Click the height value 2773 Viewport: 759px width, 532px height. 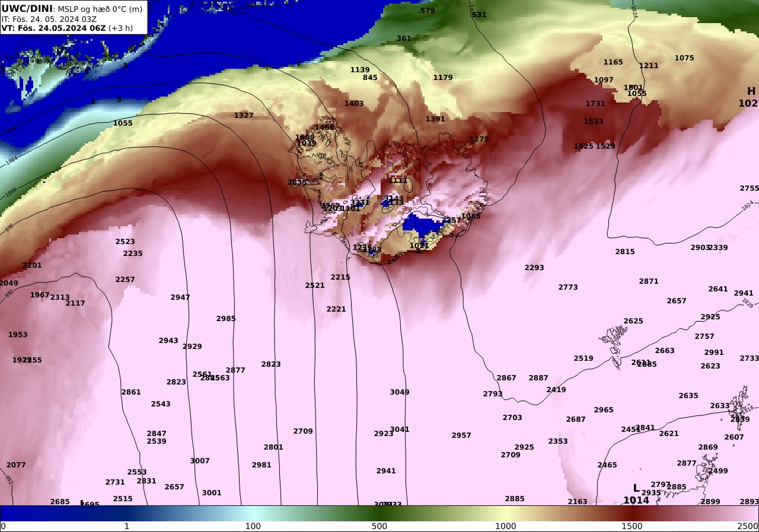[x=568, y=287]
